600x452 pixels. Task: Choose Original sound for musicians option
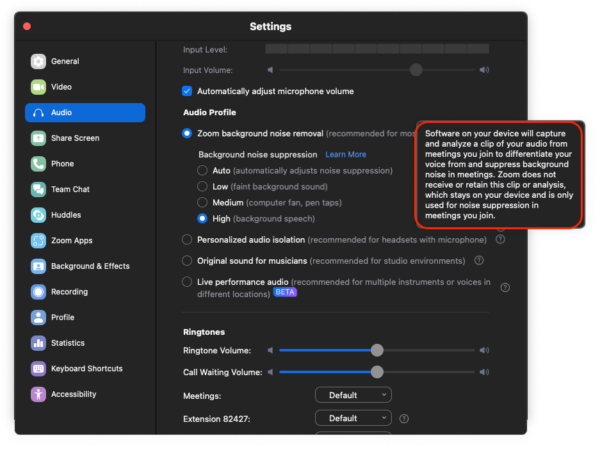click(x=188, y=260)
